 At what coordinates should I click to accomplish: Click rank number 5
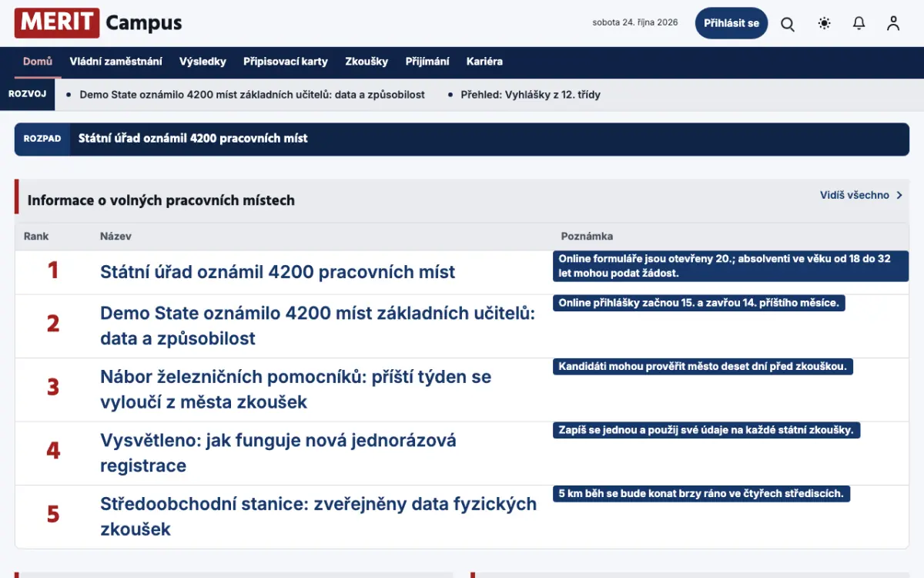(53, 514)
